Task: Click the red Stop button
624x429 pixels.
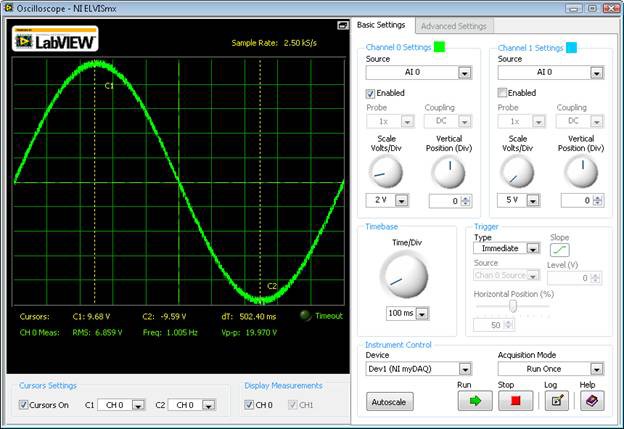Action: (x=515, y=400)
